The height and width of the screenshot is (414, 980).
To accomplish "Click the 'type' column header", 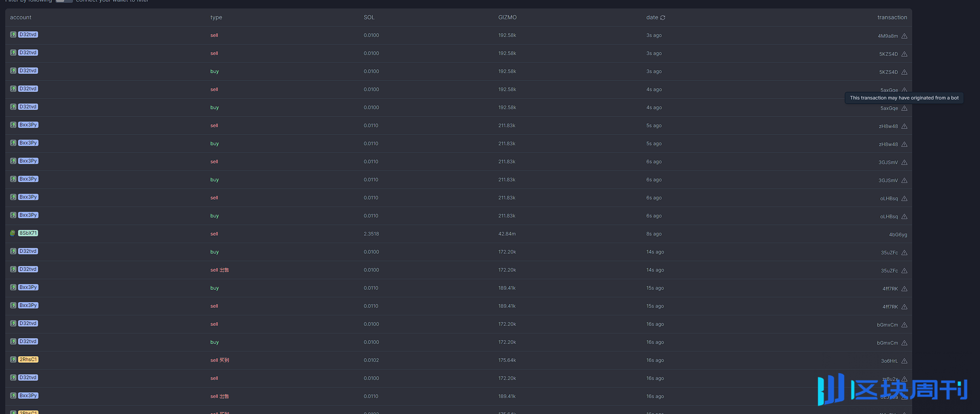I will pos(216,17).
